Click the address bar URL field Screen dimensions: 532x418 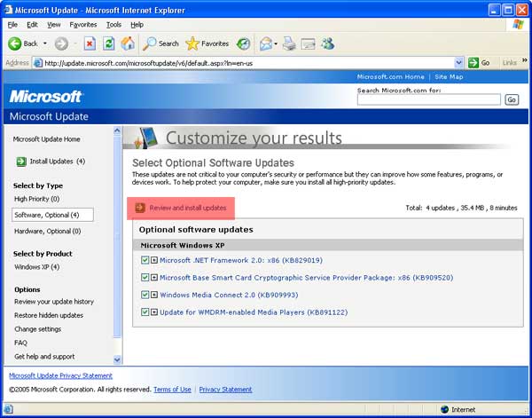[x=248, y=63]
